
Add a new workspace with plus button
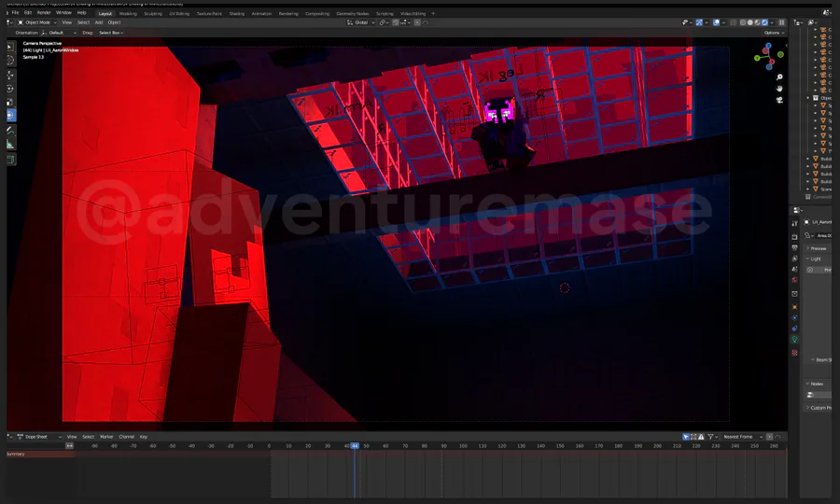[x=433, y=13]
